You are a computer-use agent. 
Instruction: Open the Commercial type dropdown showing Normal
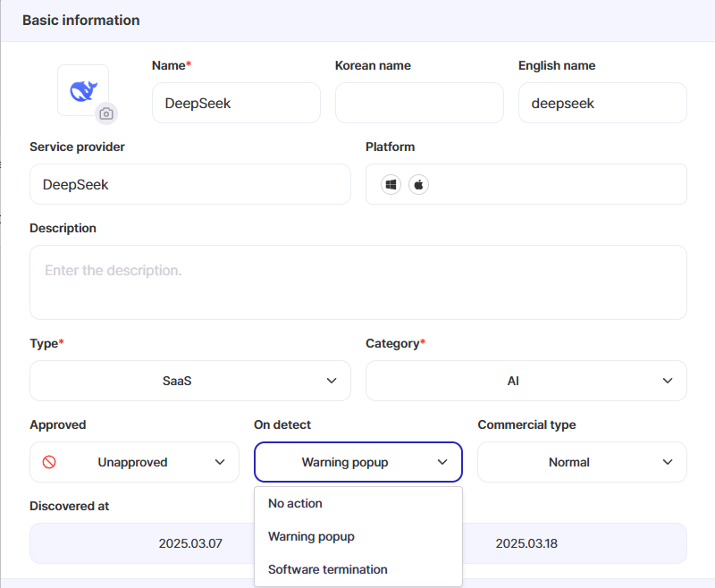pos(582,462)
